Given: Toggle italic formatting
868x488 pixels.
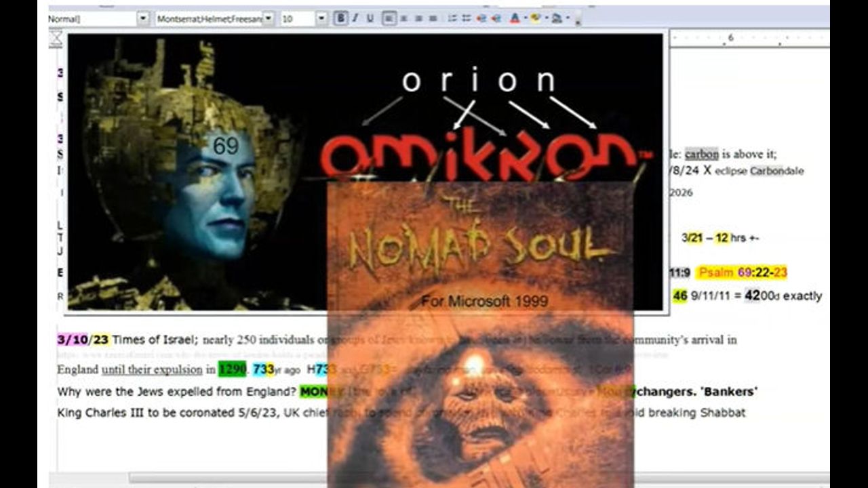Looking at the screenshot, I should click(x=355, y=19).
